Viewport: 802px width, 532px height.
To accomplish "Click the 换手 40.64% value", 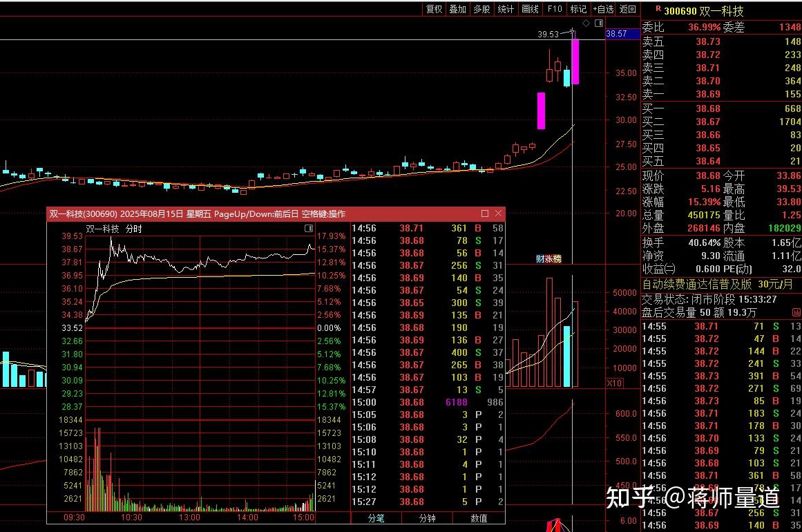I will [x=705, y=243].
